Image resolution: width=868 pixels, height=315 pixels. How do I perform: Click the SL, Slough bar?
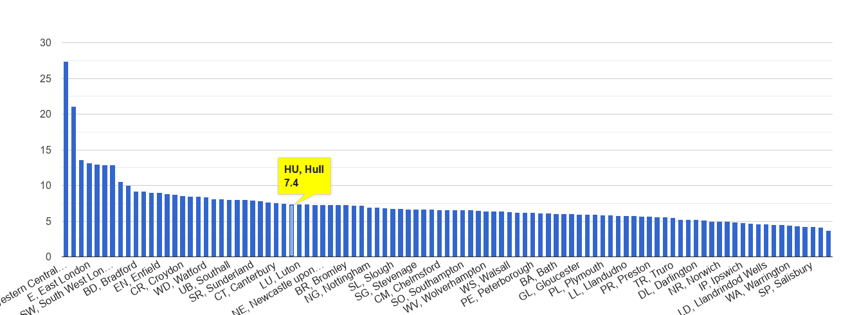[x=392, y=233]
